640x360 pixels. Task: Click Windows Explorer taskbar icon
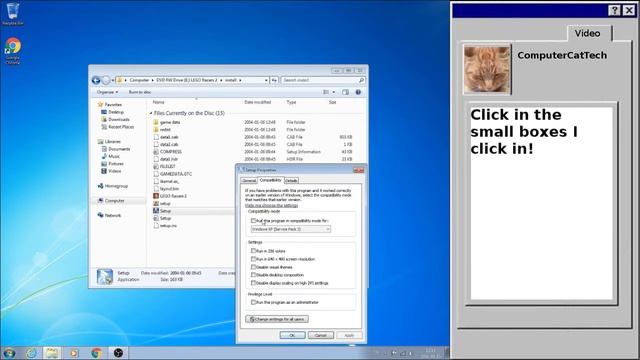[x=52, y=353]
